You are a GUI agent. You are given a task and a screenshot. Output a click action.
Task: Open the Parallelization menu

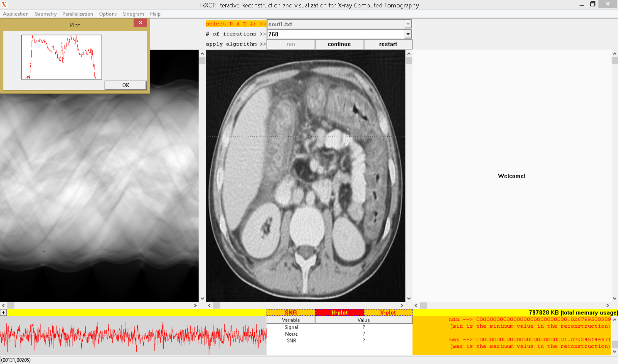tap(78, 14)
